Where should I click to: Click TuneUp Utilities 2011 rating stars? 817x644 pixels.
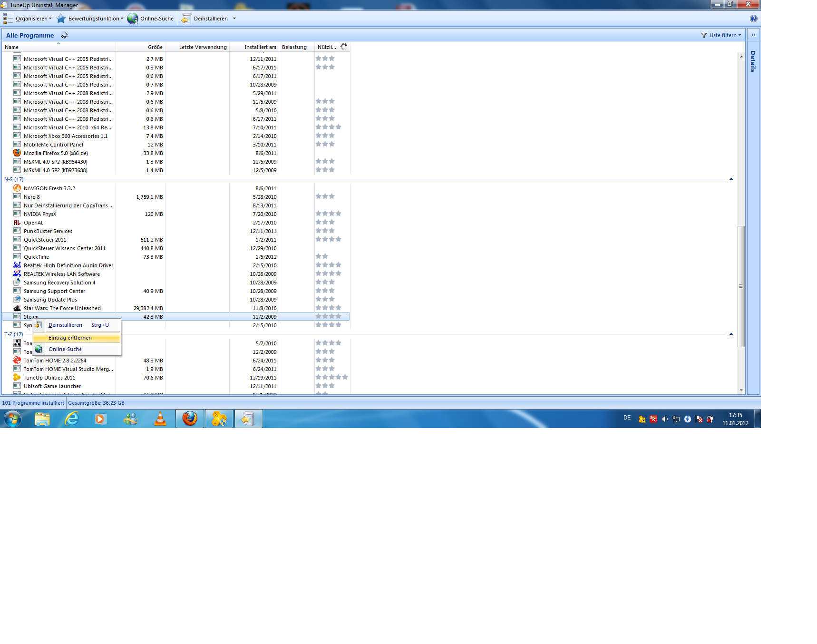pos(332,377)
